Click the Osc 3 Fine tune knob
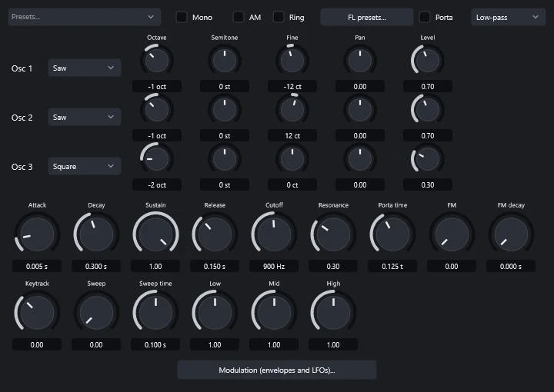 coord(292,159)
